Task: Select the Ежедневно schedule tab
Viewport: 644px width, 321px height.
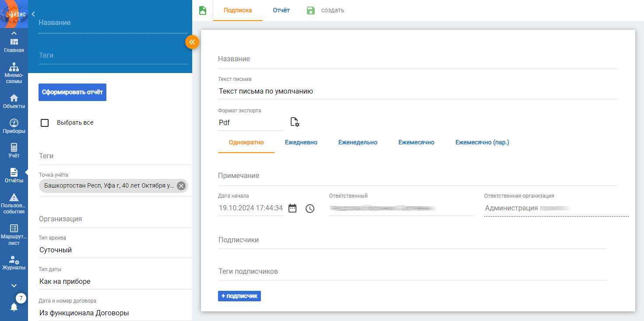Action: tap(301, 143)
